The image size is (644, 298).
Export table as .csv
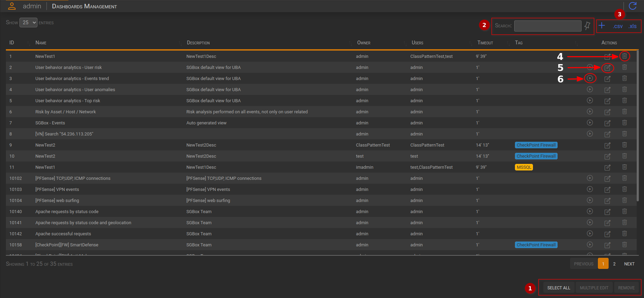[x=618, y=26]
